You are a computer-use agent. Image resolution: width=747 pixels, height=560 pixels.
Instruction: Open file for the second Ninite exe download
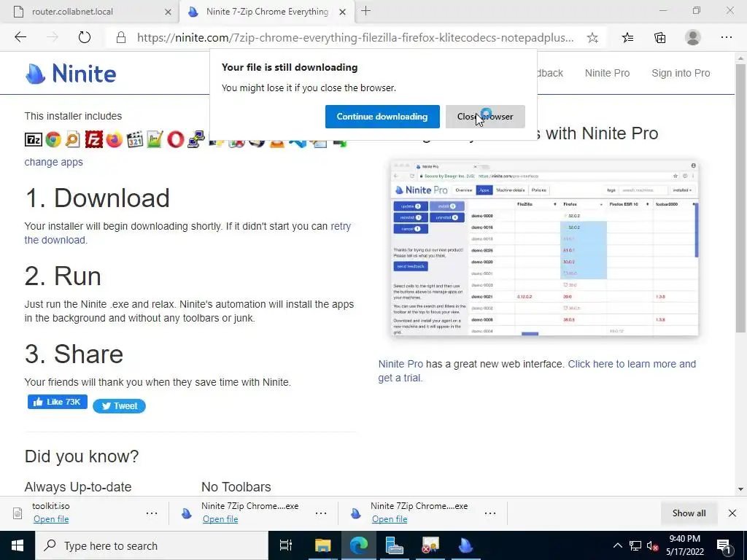pos(390,519)
